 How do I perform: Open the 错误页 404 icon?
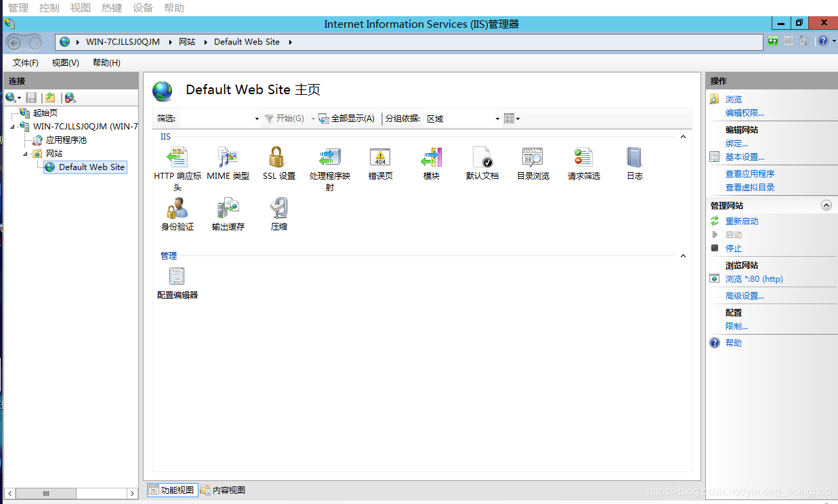point(380,158)
